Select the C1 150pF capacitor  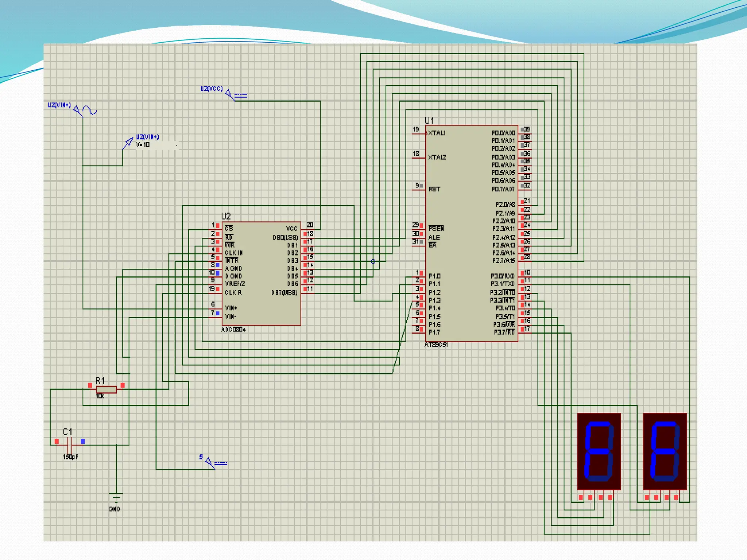[x=70, y=444]
